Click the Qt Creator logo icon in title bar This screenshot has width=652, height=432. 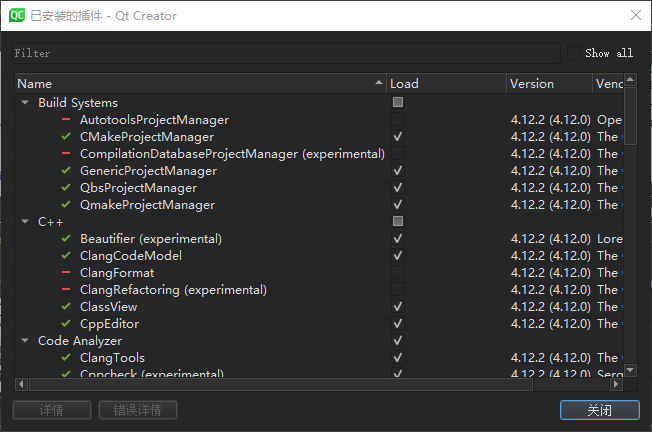tap(17, 16)
